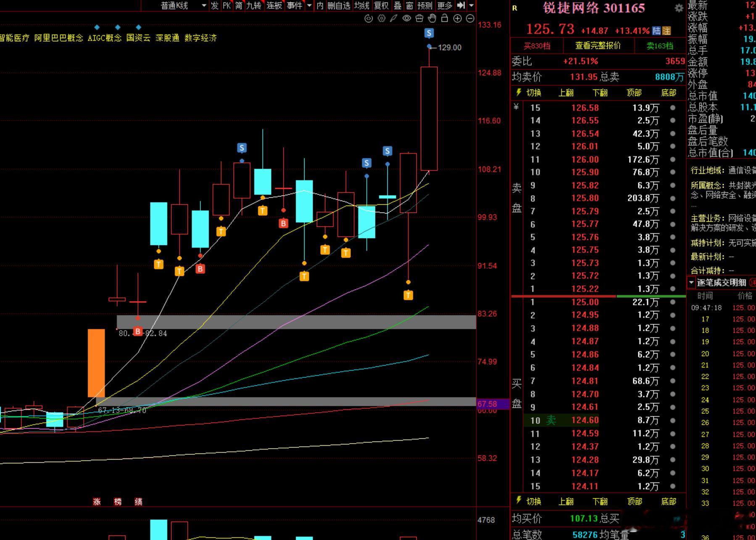Click the lightning icon beside top 切换

pos(519,92)
